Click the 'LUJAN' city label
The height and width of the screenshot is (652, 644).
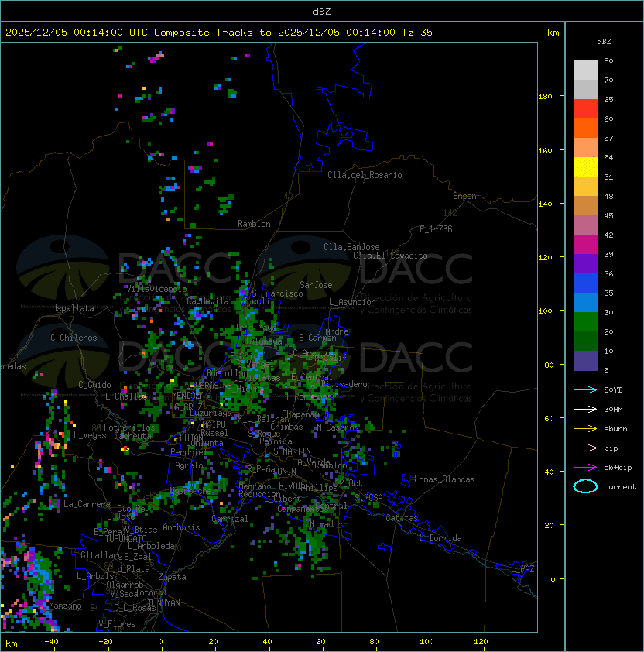191,438
